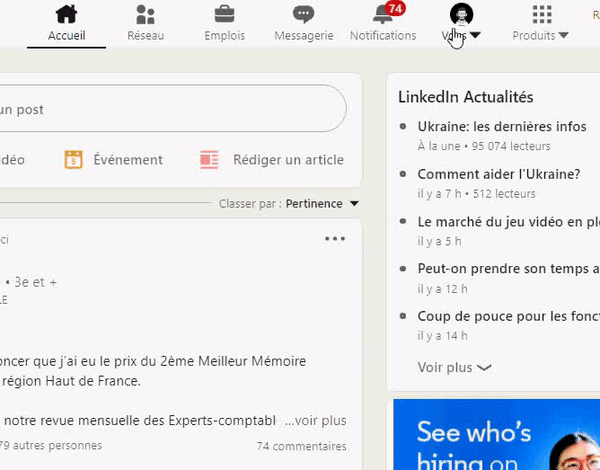Image resolution: width=600 pixels, height=470 pixels.
Task: Click the profile avatar picture
Action: pos(461,15)
